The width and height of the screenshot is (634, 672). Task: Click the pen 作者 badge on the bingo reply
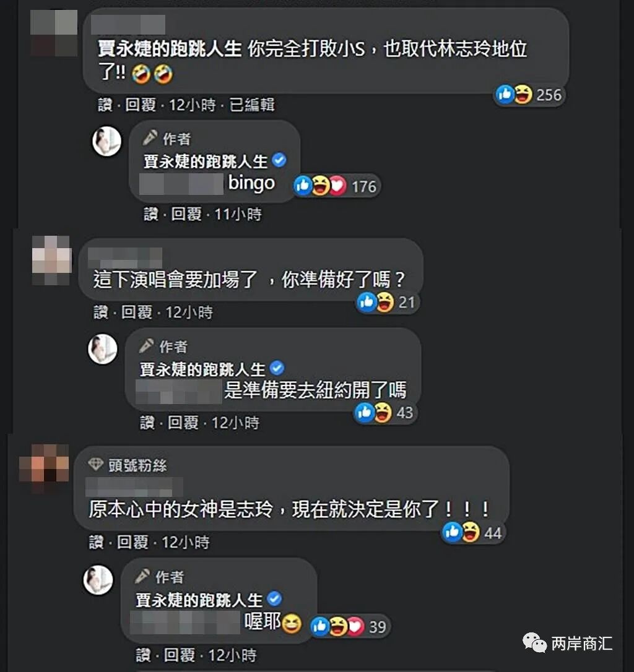pos(166,139)
